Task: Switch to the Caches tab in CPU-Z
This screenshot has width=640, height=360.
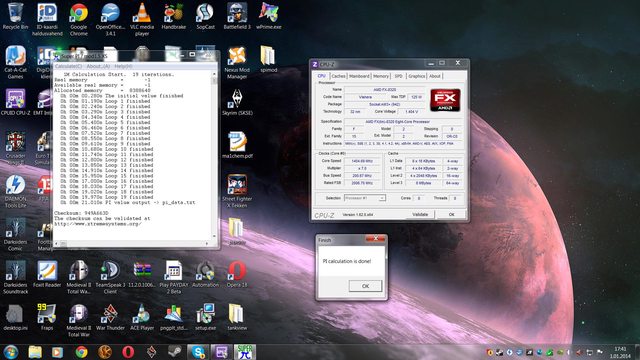Action: pyautogui.click(x=338, y=76)
